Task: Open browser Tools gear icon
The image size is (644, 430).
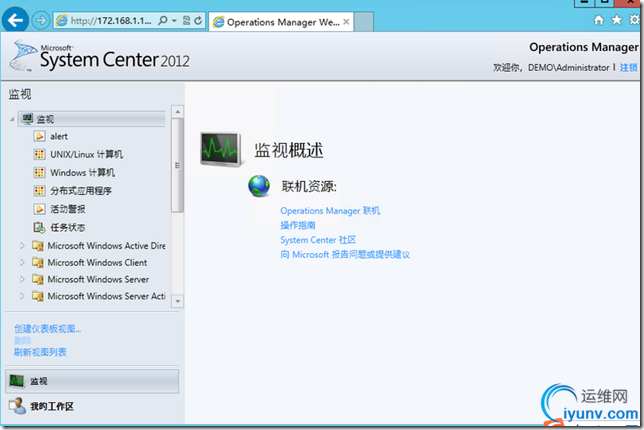Action: point(635,20)
